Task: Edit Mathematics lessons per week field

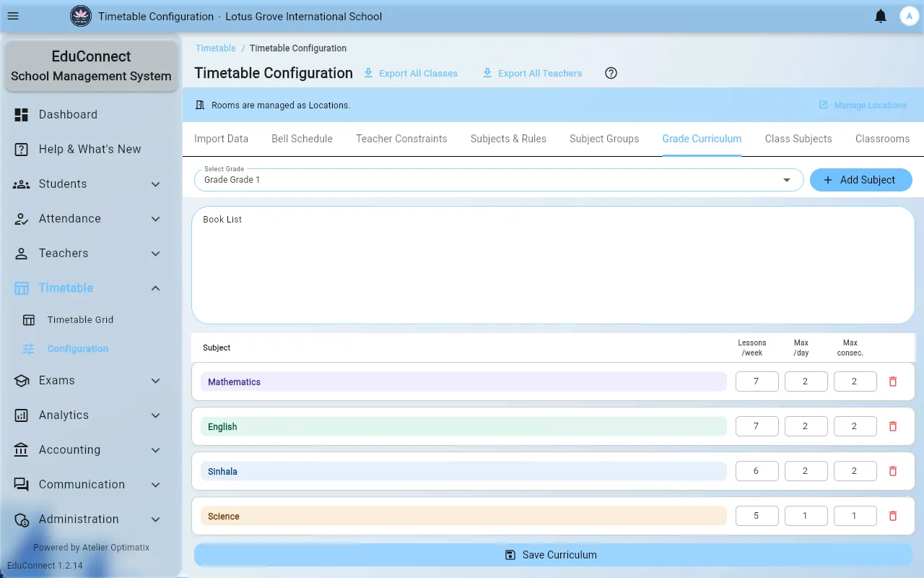Action: (x=757, y=381)
